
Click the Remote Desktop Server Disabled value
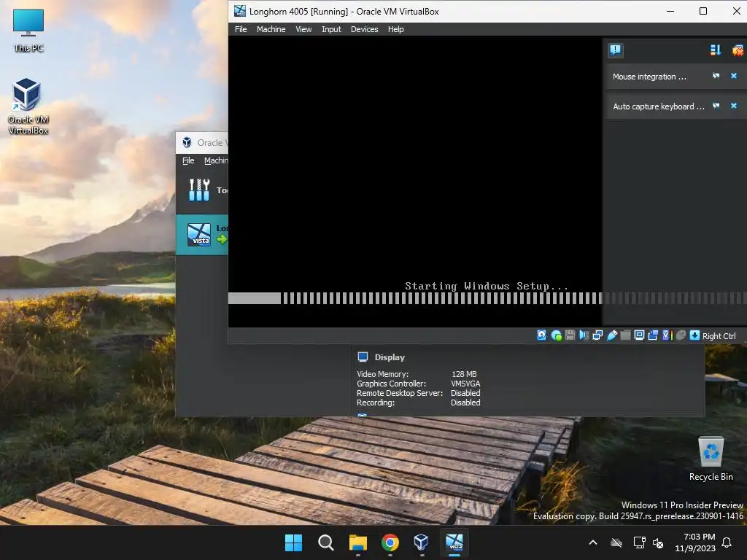pyautogui.click(x=465, y=393)
